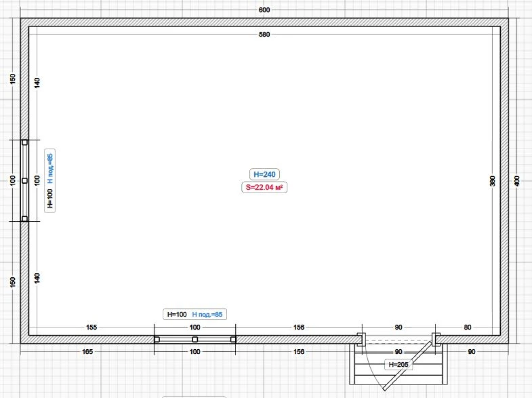Click the left handle of the bottom window
Viewport: 532px width, 398px height.
tap(156, 340)
